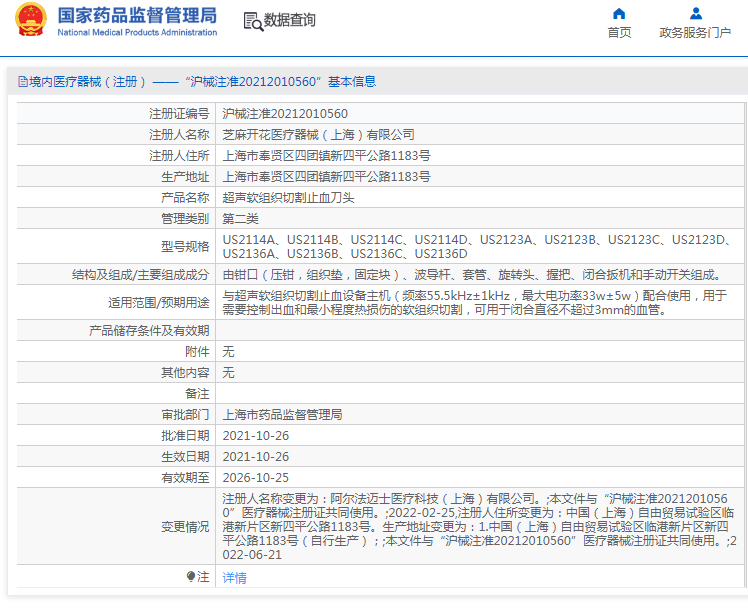Click the 注册证编号 row label

point(179,113)
